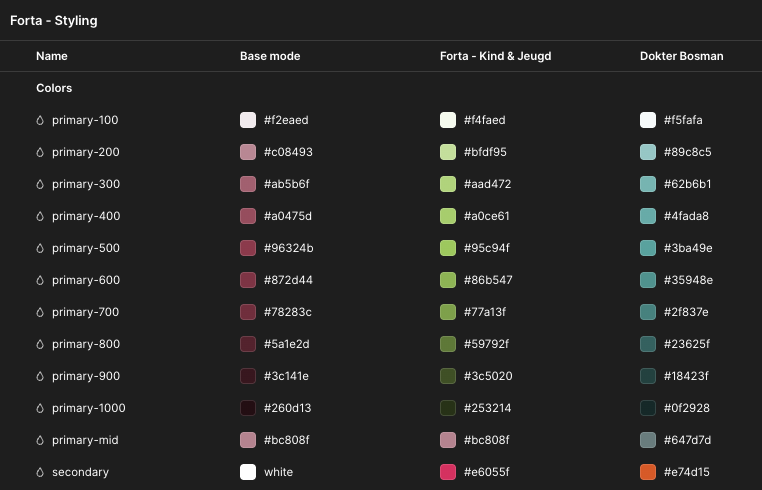Click the Forta - Styling collection title
Image resolution: width=762 pixels, height=490 pixels.
(53, 21)
